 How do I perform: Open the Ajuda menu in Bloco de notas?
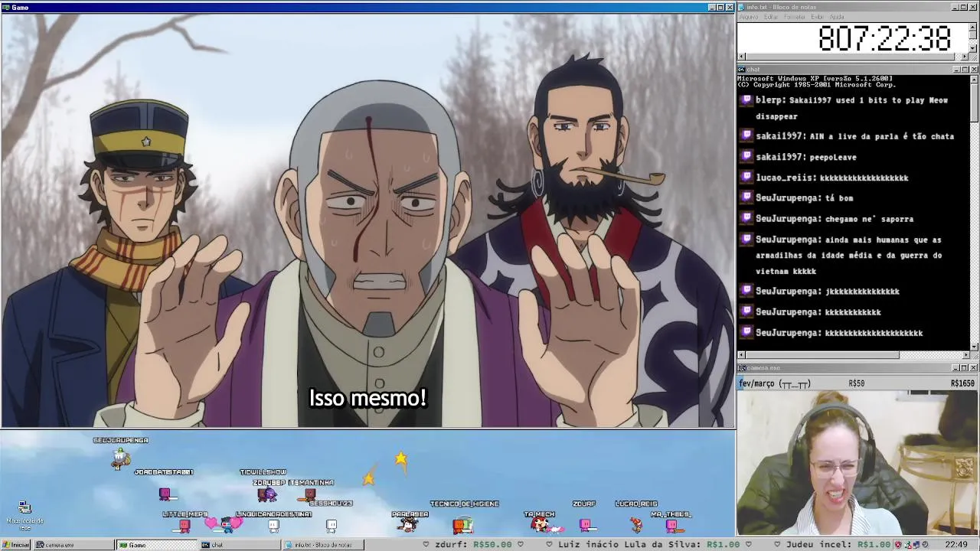point(837,17)
